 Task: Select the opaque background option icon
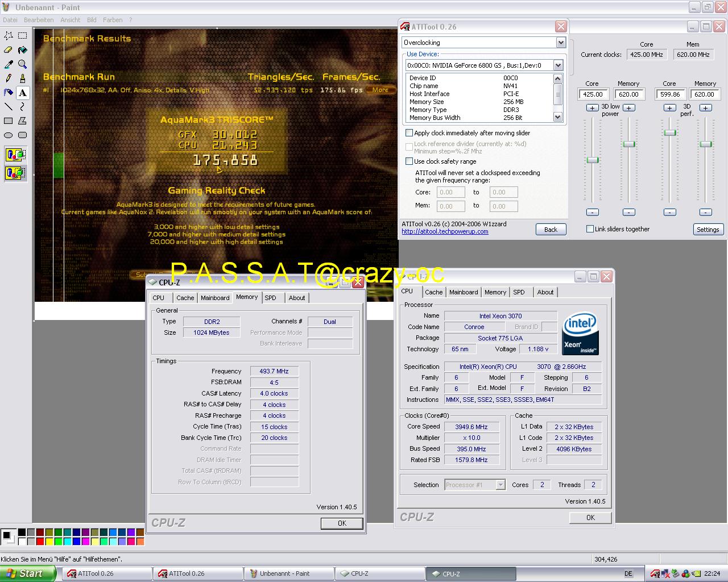click(15, 155)
